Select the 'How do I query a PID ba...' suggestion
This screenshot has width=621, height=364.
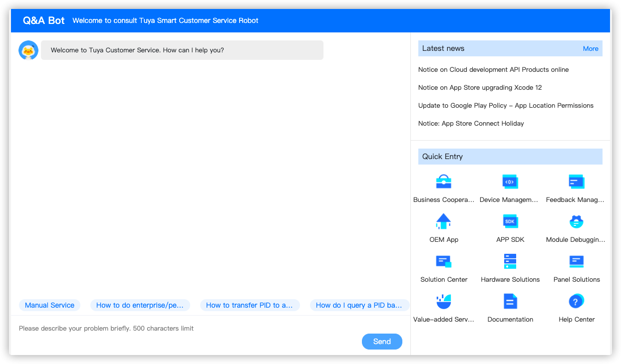tap(359, 305)
